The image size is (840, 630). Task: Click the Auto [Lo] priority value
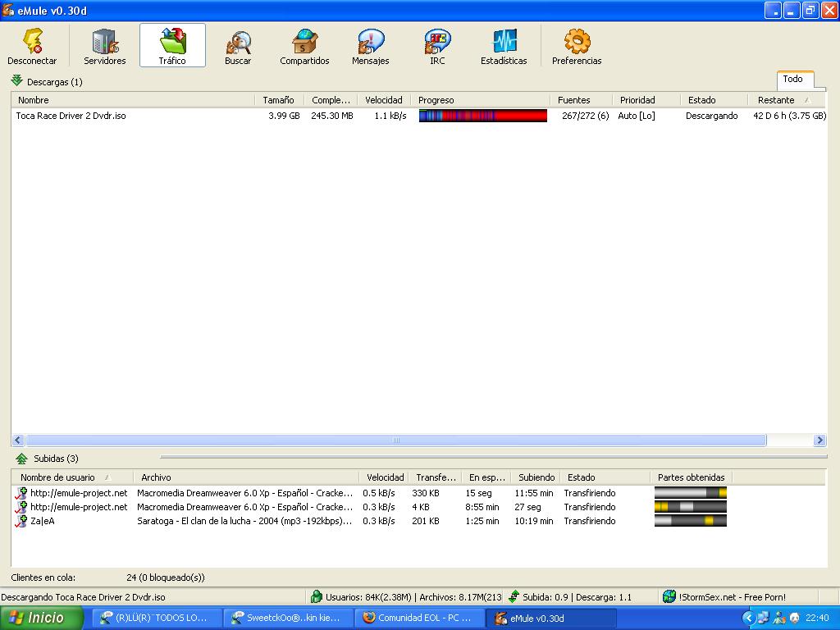pos(637,116)
